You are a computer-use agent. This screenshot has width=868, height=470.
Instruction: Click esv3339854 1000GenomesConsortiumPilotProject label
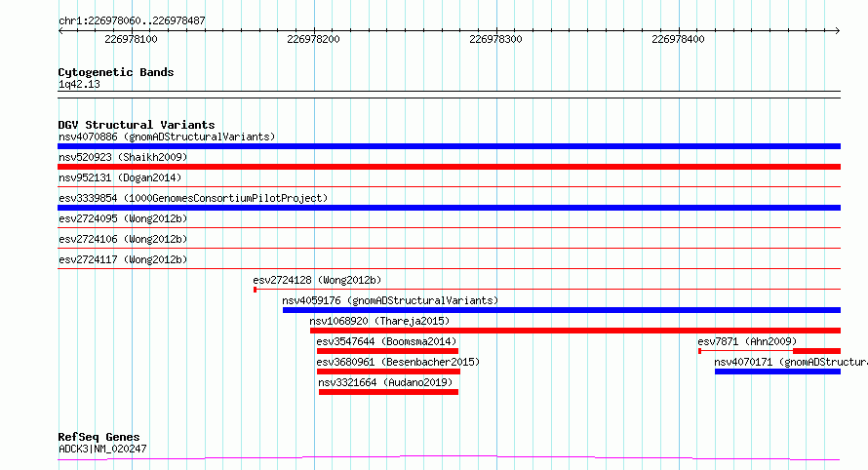point(193,198)
